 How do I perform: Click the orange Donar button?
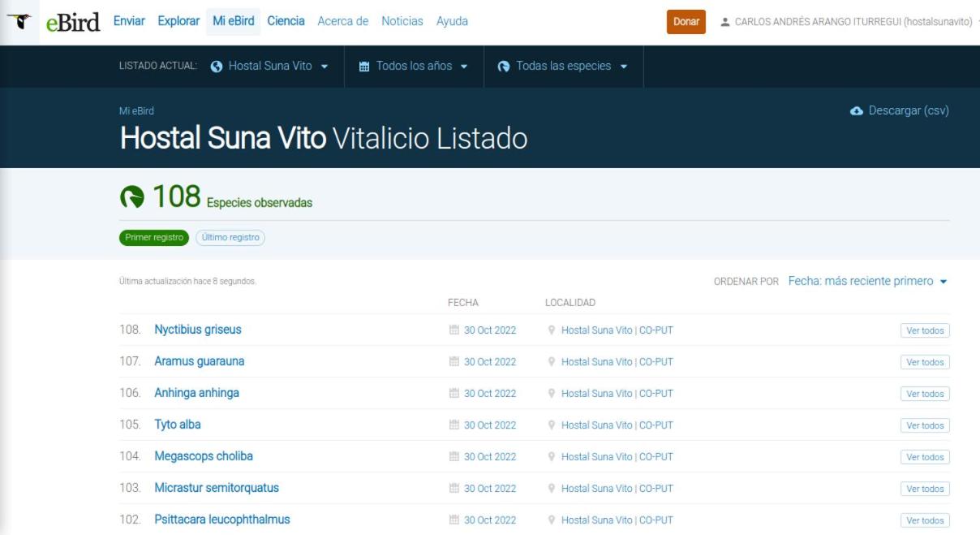click(x=686, y=22)
